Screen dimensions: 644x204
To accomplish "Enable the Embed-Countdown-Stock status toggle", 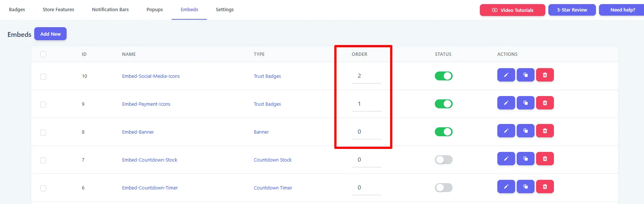I will click(x=444, y=160).
